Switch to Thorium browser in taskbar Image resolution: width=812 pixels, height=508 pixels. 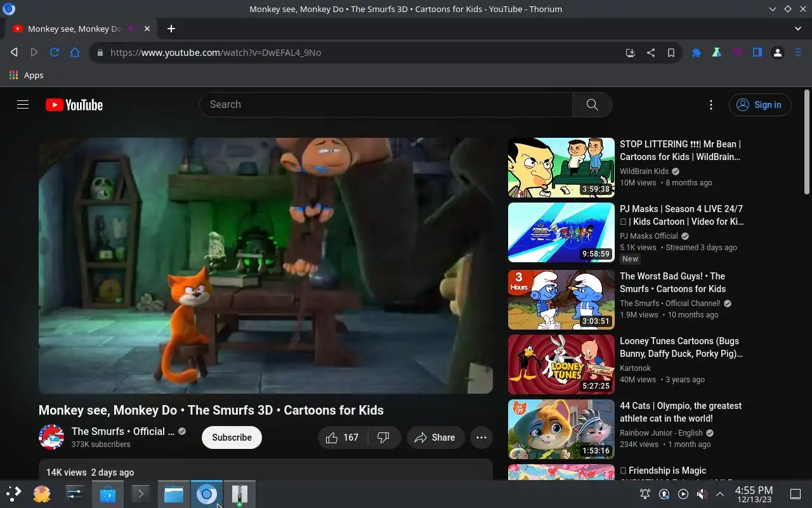click(207, 494)
